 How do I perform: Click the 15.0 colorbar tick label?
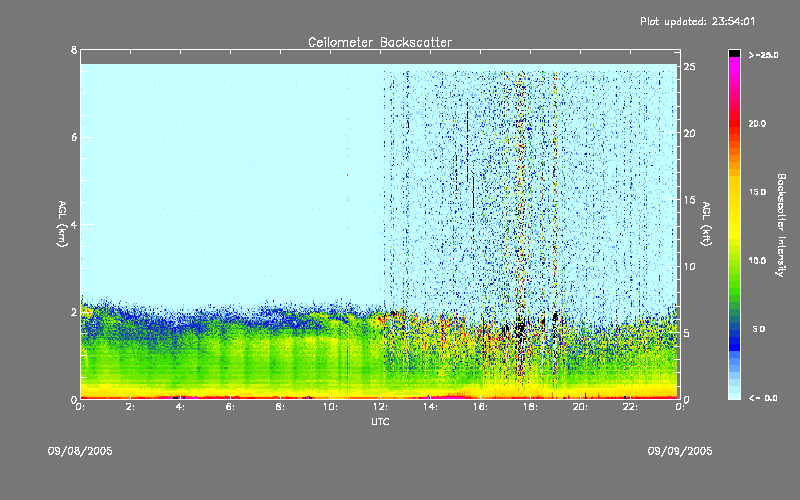[x=757, y=192]
